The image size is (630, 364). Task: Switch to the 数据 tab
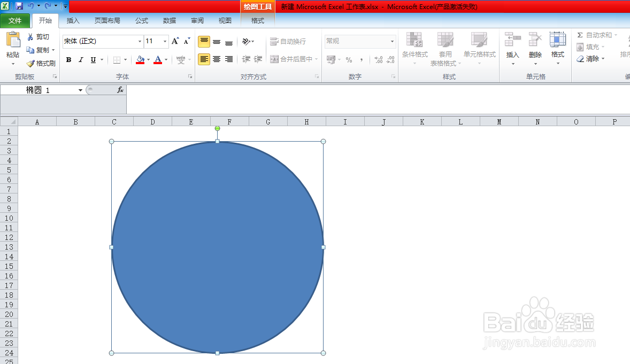(169, 20)
